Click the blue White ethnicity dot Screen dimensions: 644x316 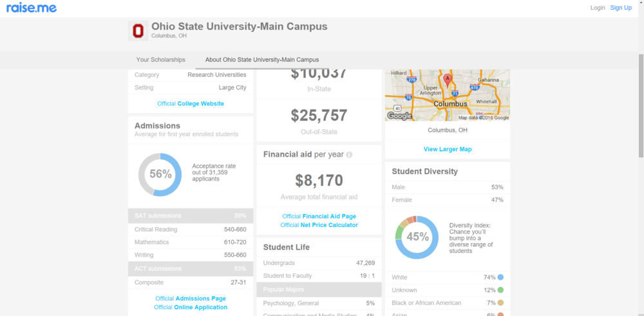(x=500, y=277)
